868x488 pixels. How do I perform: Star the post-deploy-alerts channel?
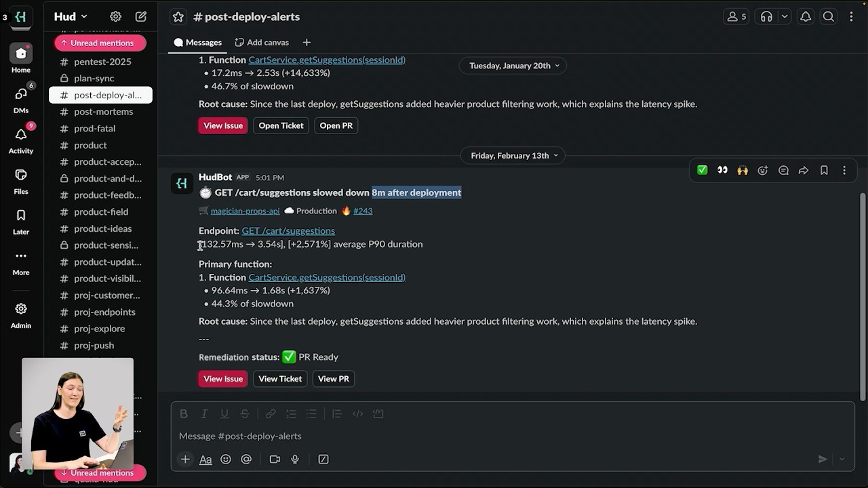point(178,17)
